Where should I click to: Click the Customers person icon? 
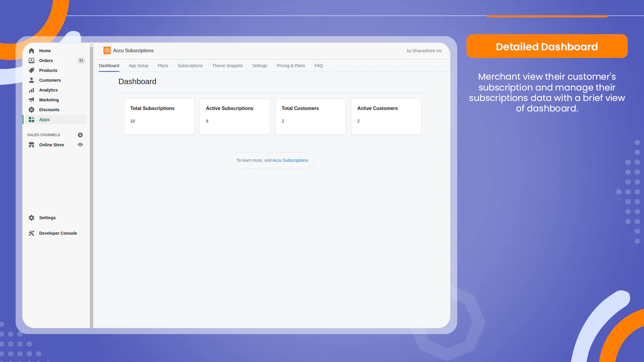tap(31, 80)
